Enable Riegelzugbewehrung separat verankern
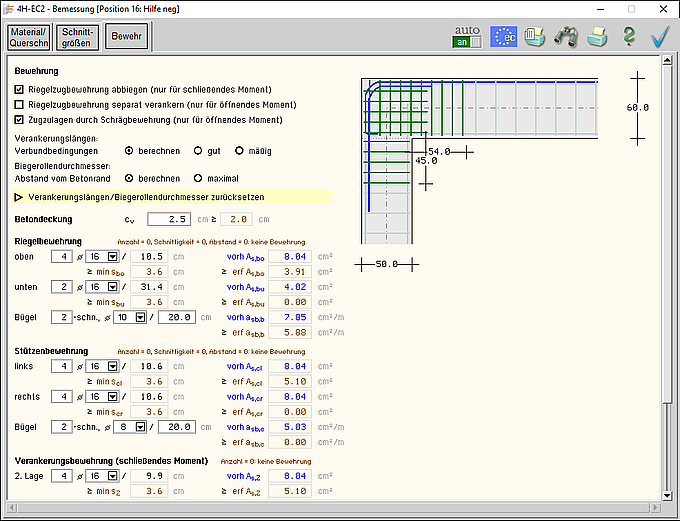Viewport: 680px width, 521px height. click(x=20, y=105)
